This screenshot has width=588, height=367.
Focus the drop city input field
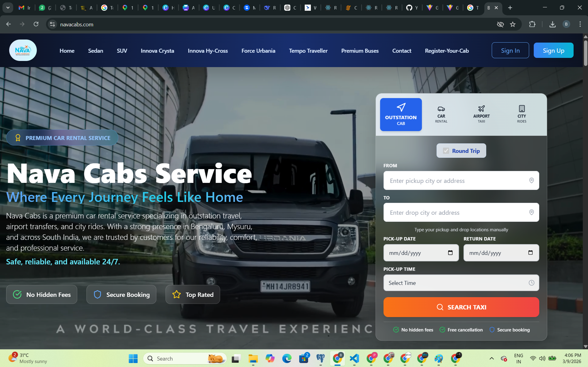(x=461, y=212)
